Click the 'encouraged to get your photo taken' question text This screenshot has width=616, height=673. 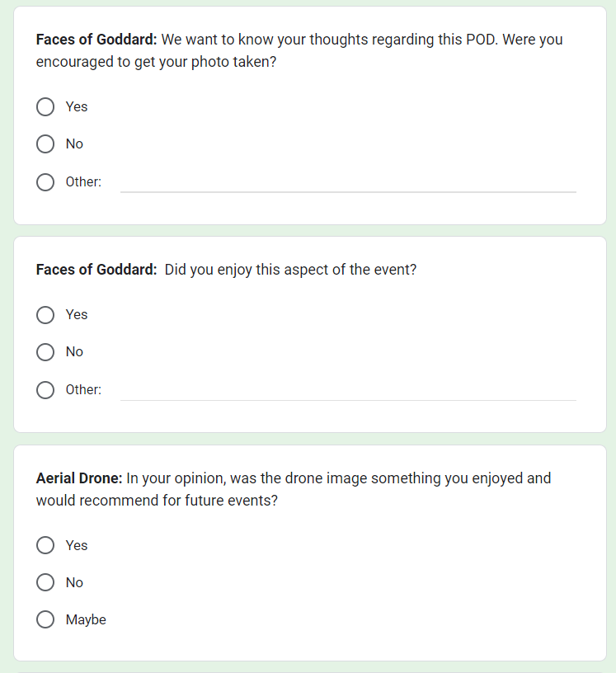pyautogui.click(x=156, y=62)
